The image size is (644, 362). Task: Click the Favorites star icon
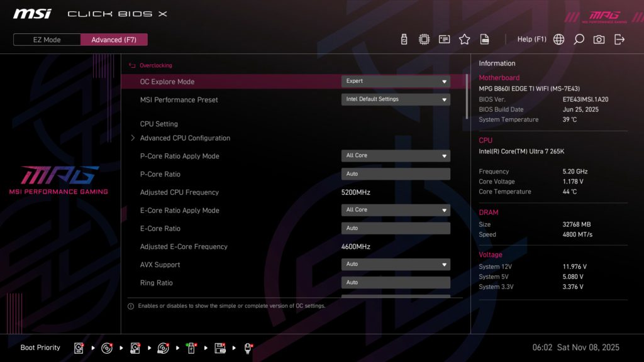click(464, 38)
